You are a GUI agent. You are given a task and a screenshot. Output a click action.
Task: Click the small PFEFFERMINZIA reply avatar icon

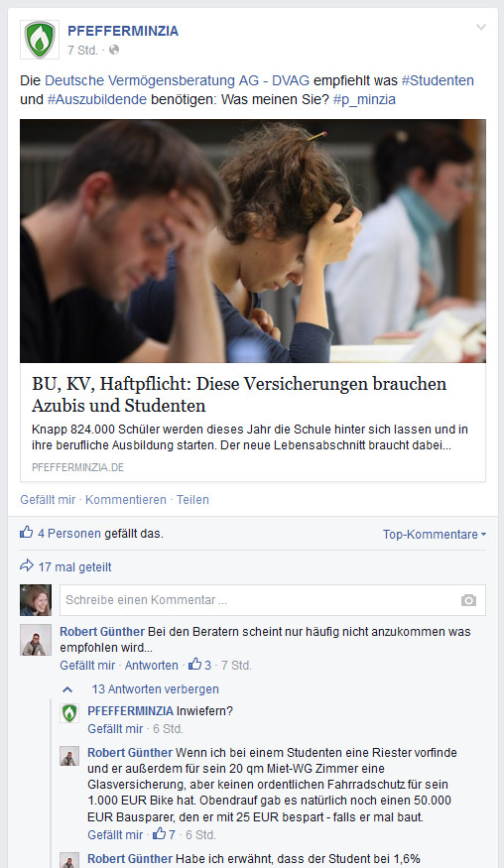[x=69, y=713]
